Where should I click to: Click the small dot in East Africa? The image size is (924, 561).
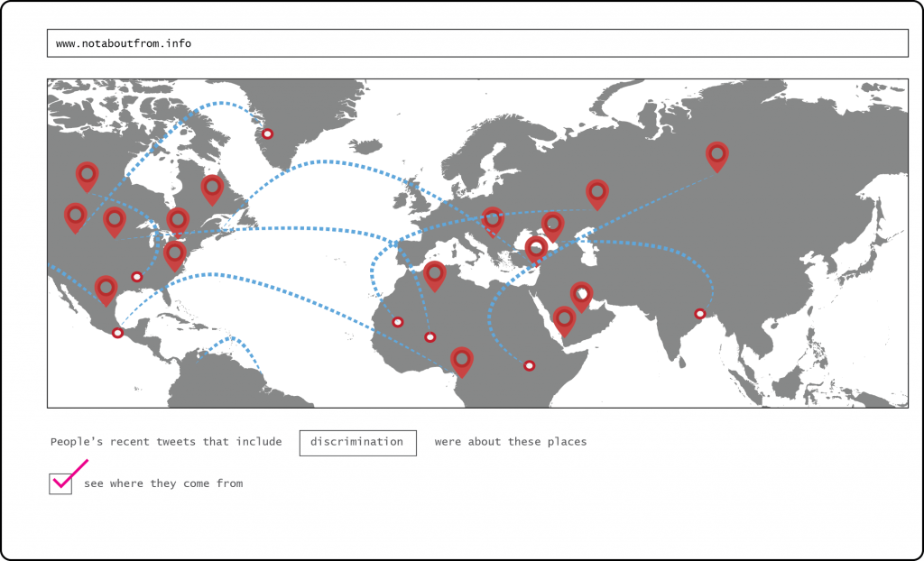(x=529, y=366)
